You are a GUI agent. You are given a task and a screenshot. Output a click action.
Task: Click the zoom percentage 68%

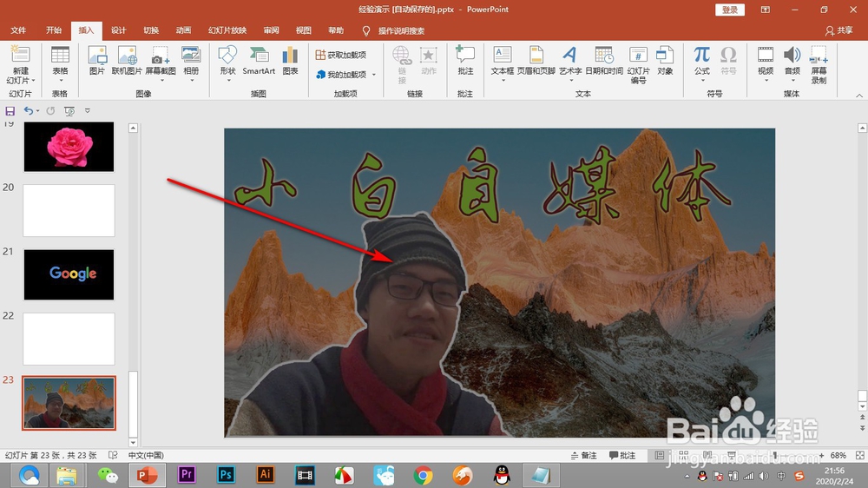(x=838, y=455)
